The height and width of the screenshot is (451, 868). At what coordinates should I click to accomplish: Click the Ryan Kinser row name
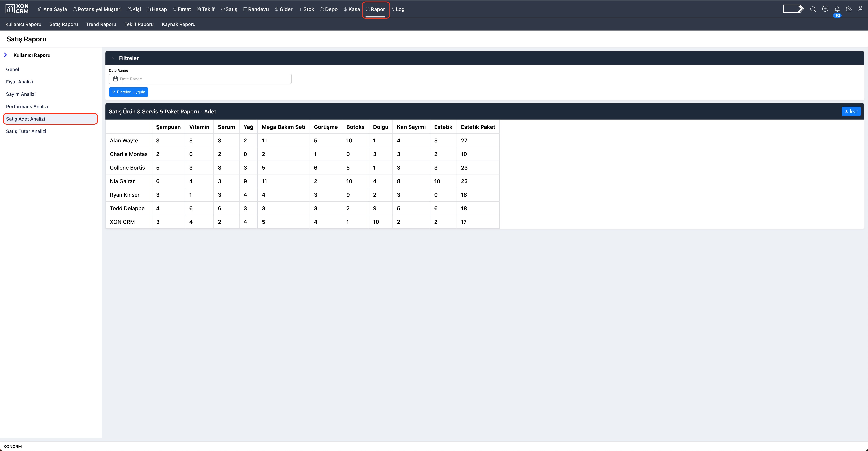point(125,195)
